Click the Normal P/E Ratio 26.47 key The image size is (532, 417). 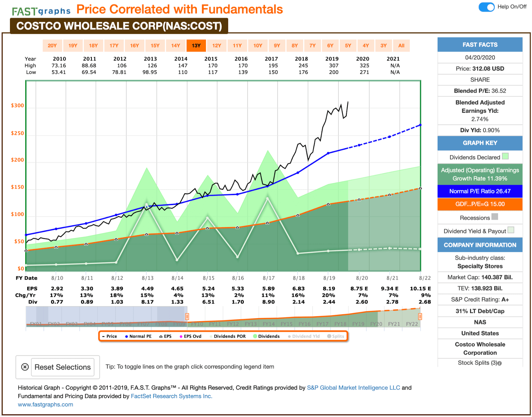(480, 191)
